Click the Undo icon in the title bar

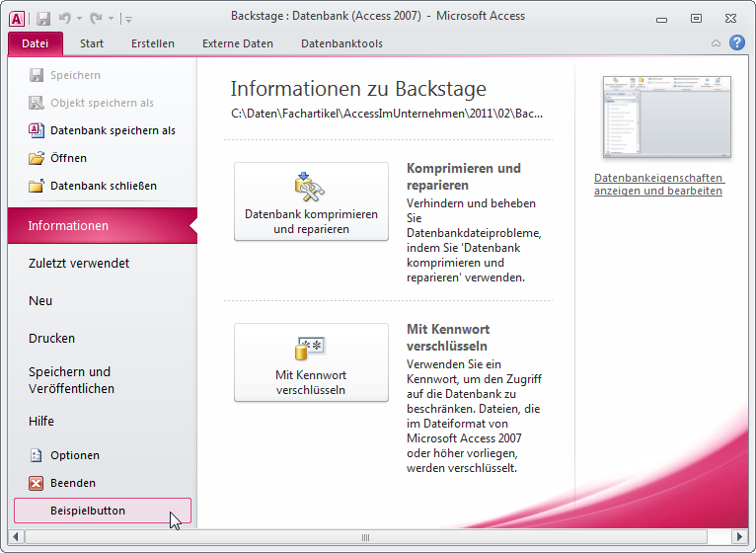click(65, 17)
